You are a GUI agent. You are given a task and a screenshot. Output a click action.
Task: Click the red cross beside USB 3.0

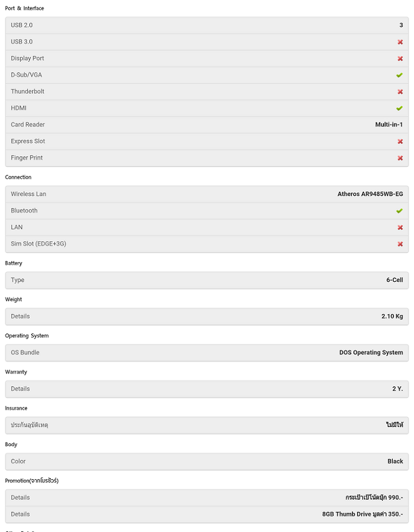[400, 42]
